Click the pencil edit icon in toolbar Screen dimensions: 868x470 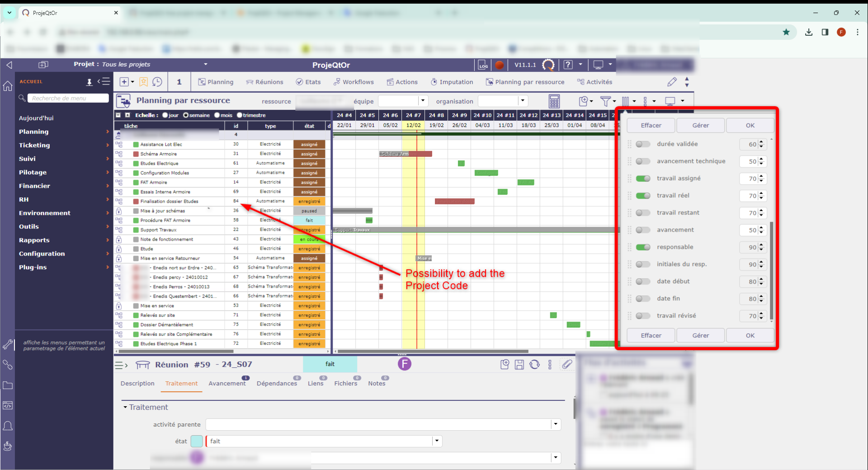(672, 82)
